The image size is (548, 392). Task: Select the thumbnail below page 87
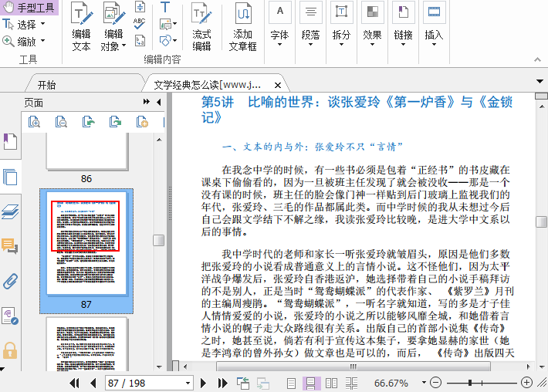point(86,344)
